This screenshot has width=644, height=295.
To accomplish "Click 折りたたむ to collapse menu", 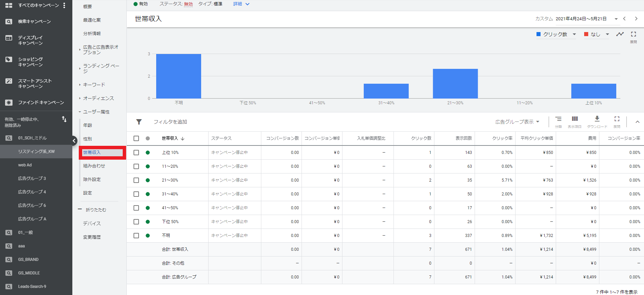I will point(96,210).
